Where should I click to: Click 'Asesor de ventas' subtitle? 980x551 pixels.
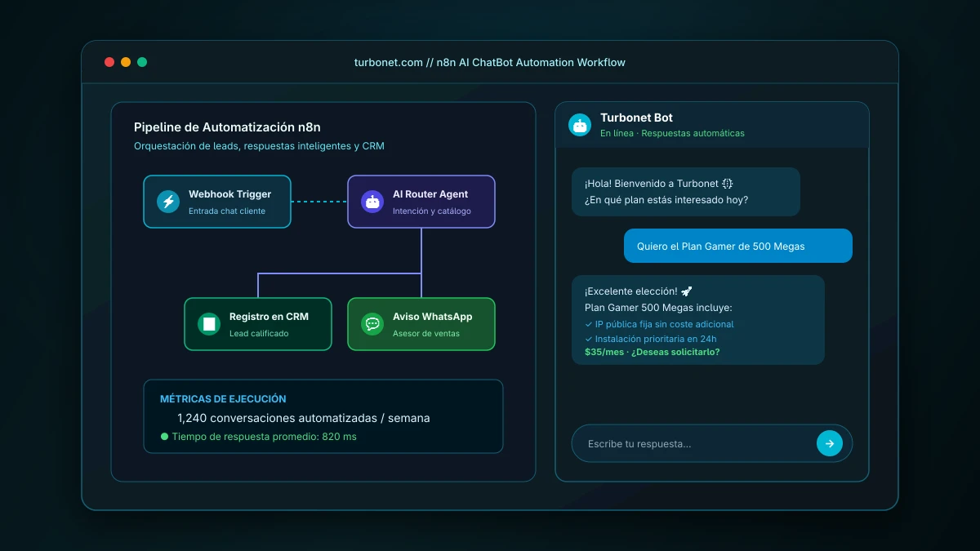click(426, 333)
